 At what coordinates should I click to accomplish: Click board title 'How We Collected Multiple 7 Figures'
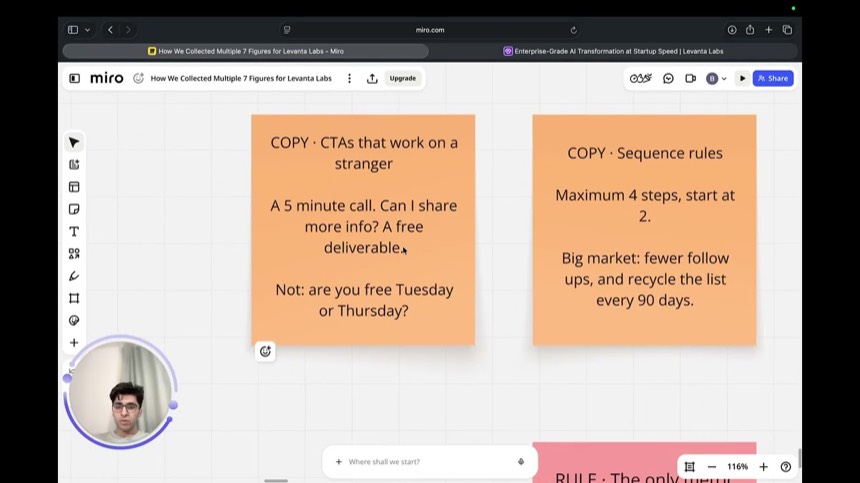click(x=241, y=78)
